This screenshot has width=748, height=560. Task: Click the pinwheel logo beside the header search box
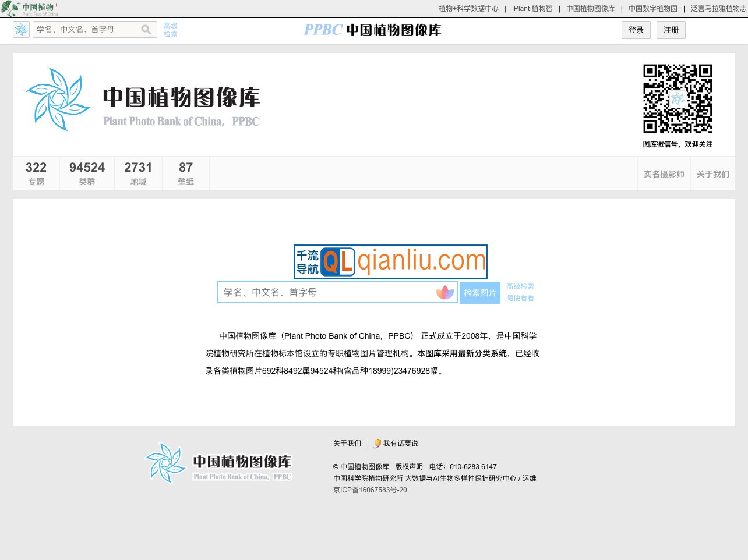(x=21, y=29)
